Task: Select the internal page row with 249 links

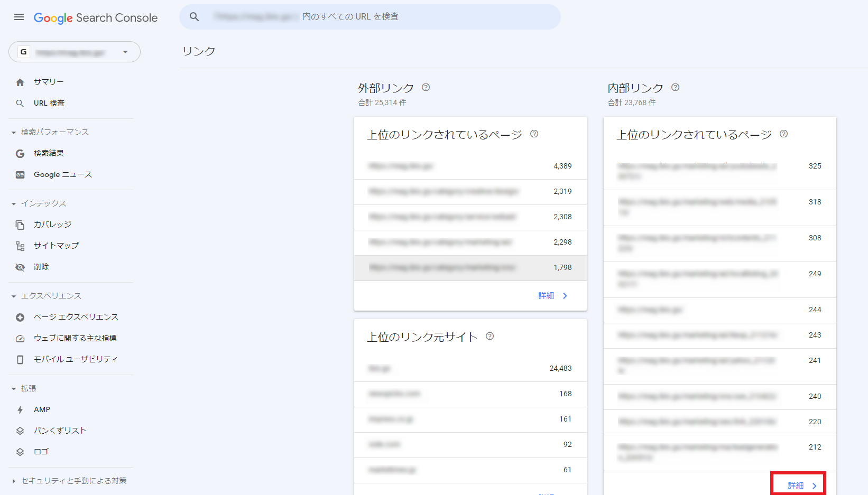Action: (720, 279)
